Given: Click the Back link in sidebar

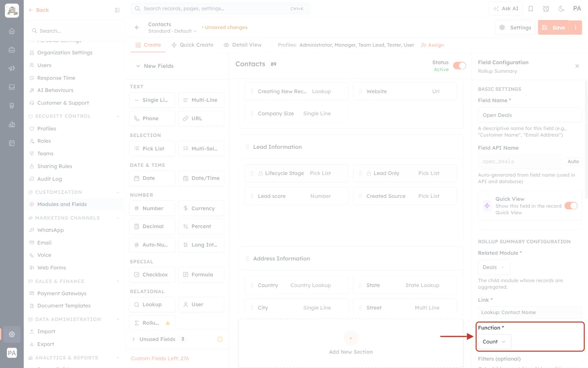Looking at the screenshot, I should coord(39,10).
